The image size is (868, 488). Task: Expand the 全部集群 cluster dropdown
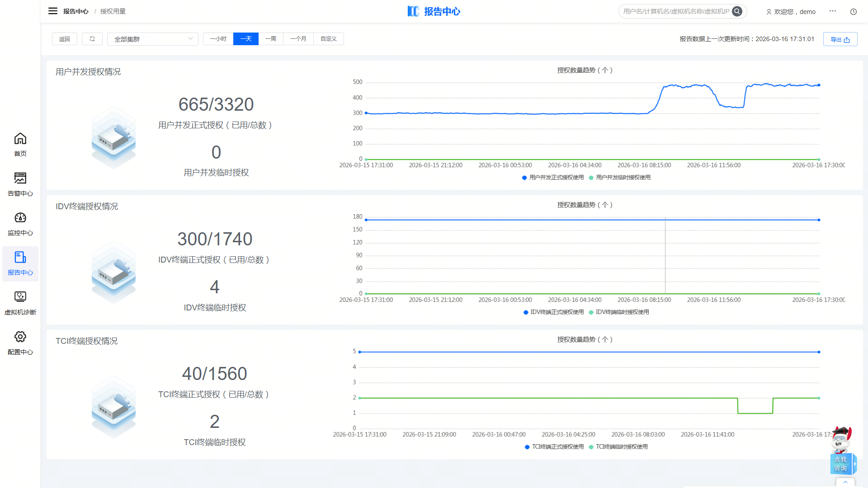(x=152, y=39)
